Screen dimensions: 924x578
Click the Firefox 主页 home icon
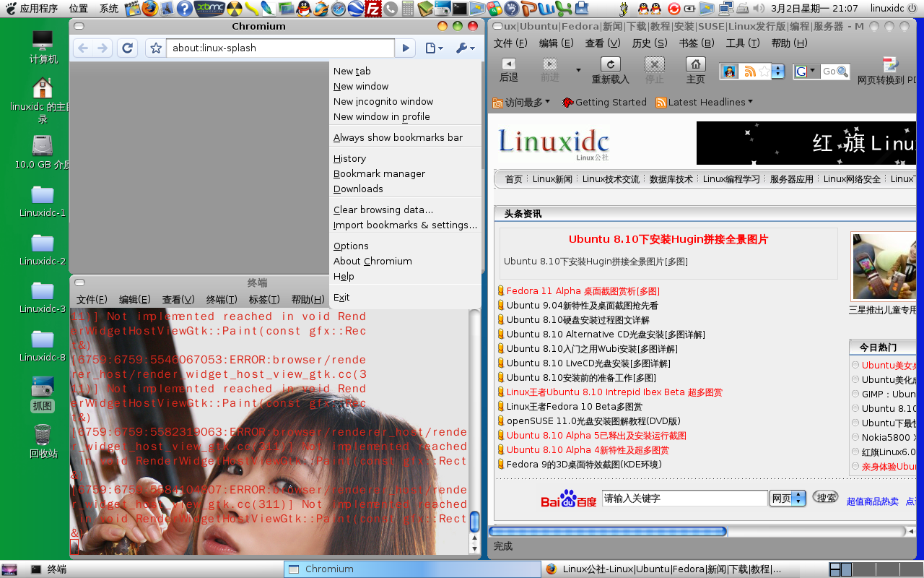point(695,69)
